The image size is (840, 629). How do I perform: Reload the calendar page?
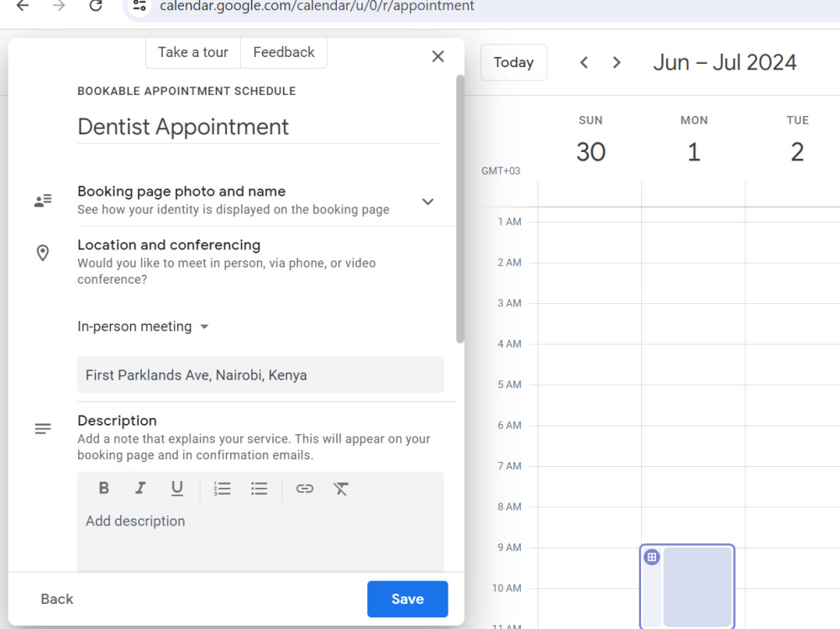95,6
